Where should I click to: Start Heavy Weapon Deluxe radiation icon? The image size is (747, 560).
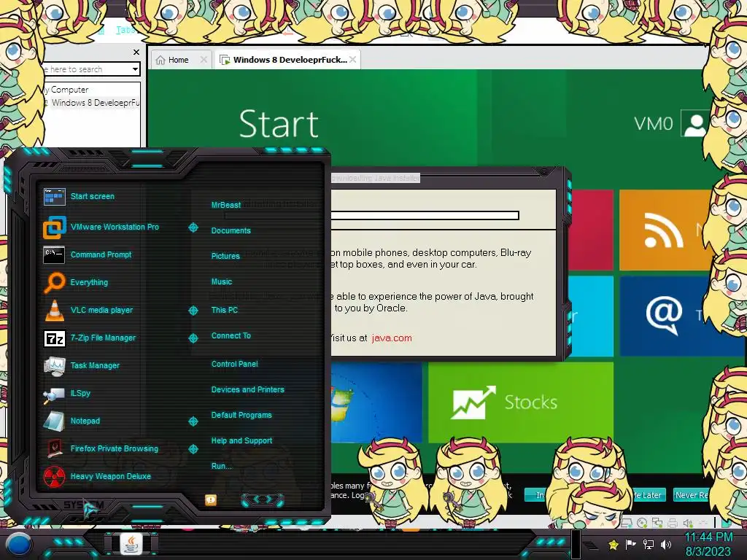[54, 476]
